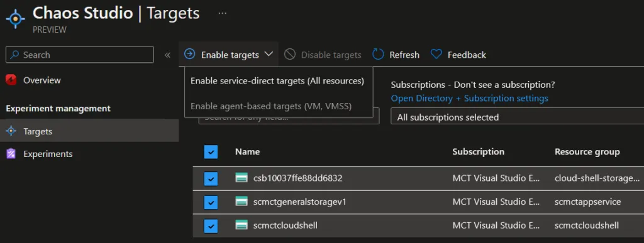The image size is (644, 243).
Task: Uncheck the csb10037ffe88dd6832 row checkbox
Action: click(211, 179)
